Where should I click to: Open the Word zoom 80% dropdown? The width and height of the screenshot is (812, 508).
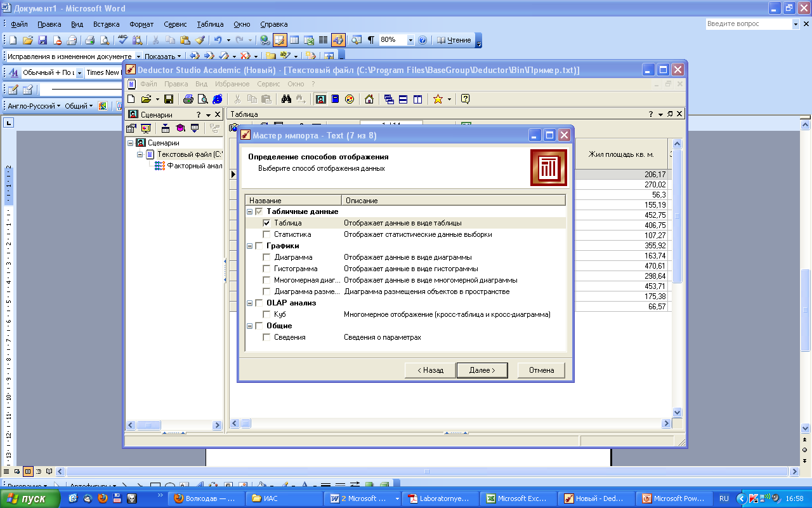(x=410, y=40)
